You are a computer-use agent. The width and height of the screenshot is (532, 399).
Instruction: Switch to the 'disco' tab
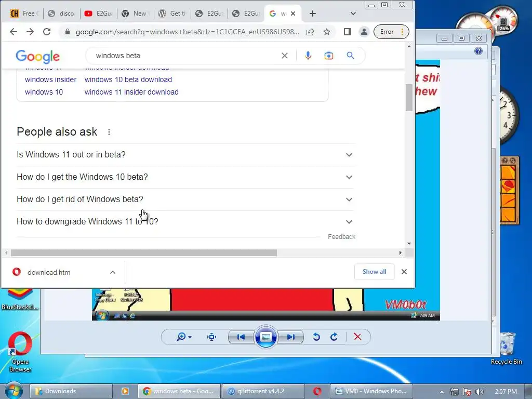coord(62,14)
